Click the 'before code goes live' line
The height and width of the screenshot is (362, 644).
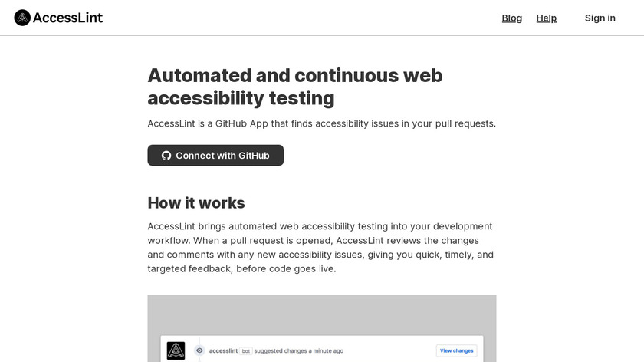(242, 269)
